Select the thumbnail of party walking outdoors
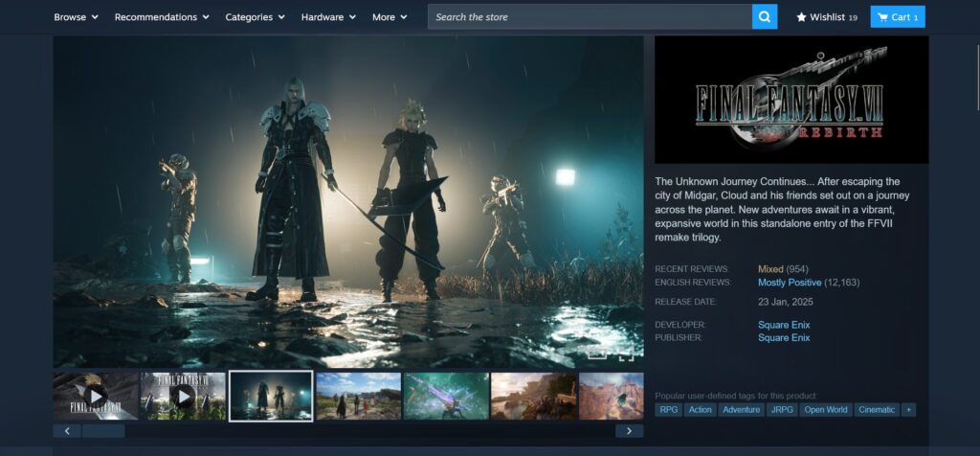 click(358, 396)
